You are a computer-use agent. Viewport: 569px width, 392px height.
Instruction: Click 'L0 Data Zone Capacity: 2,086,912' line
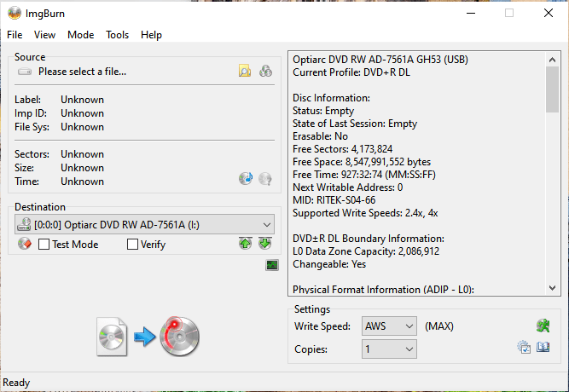point(366,251)
